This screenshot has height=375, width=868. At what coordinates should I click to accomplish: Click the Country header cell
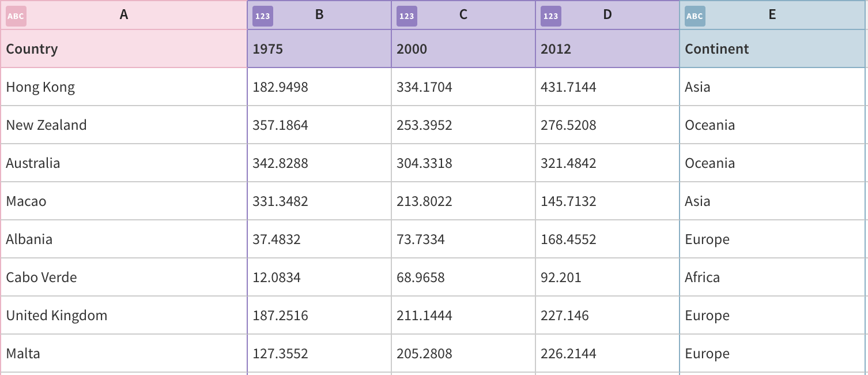124,49
